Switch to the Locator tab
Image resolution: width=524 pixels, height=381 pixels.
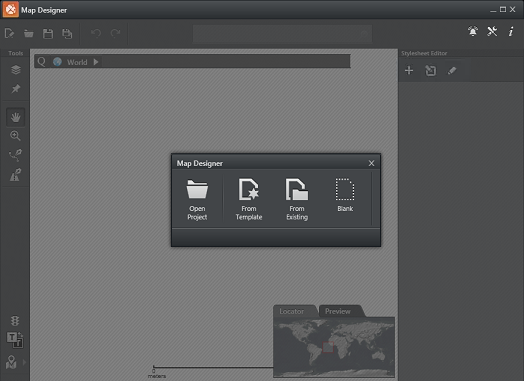(293, 311)
